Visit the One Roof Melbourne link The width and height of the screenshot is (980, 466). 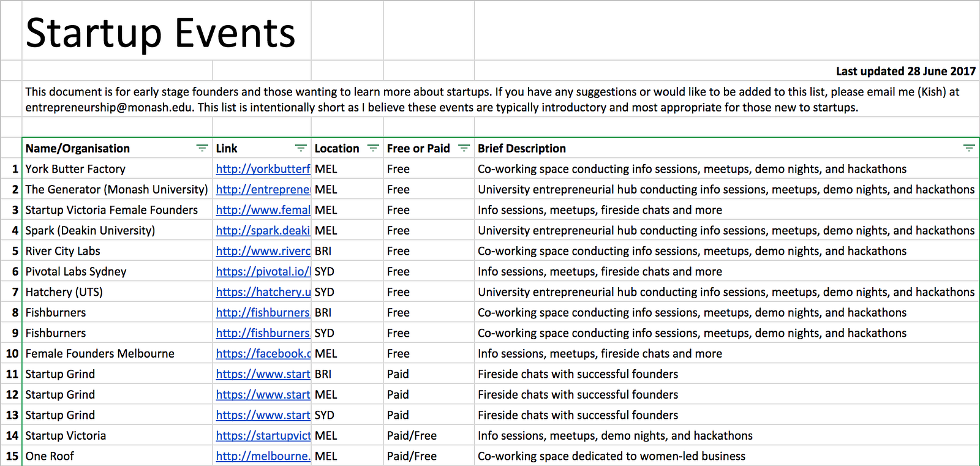(263, 456)
